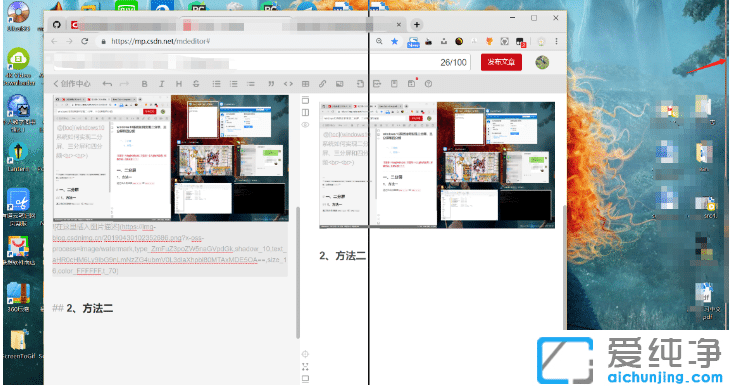The image size is (731, 390).
Task: Insert an image with the picture icon
Action: tap(339, 84)
